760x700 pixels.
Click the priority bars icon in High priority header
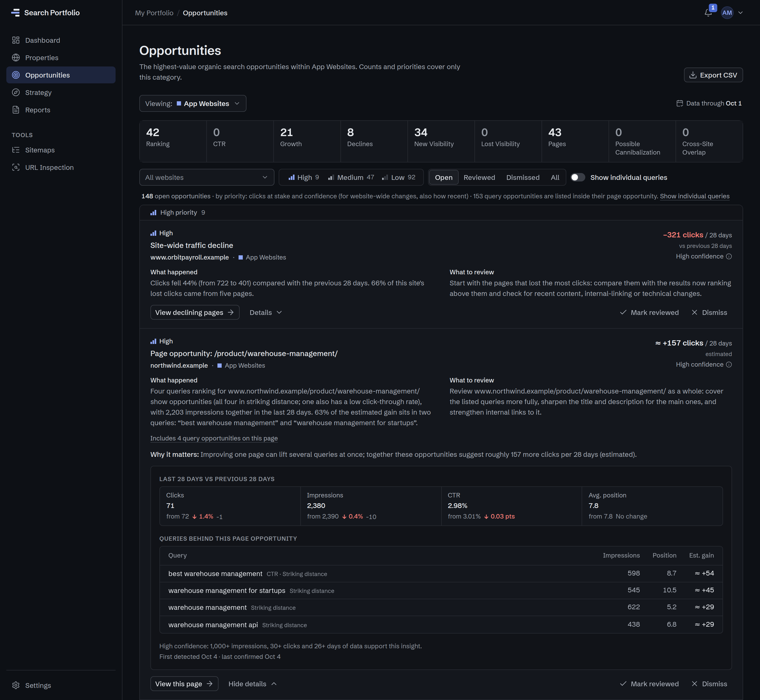[x=153, y=213]
